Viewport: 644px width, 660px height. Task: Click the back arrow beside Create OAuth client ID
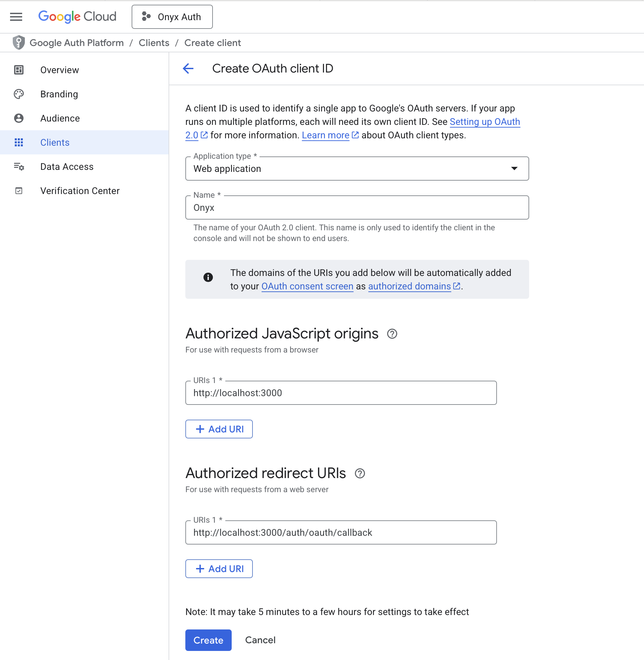coord(188,68)
